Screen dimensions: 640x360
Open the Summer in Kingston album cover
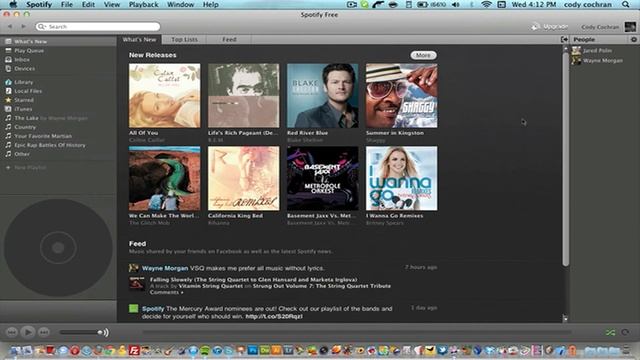(402, 96)
